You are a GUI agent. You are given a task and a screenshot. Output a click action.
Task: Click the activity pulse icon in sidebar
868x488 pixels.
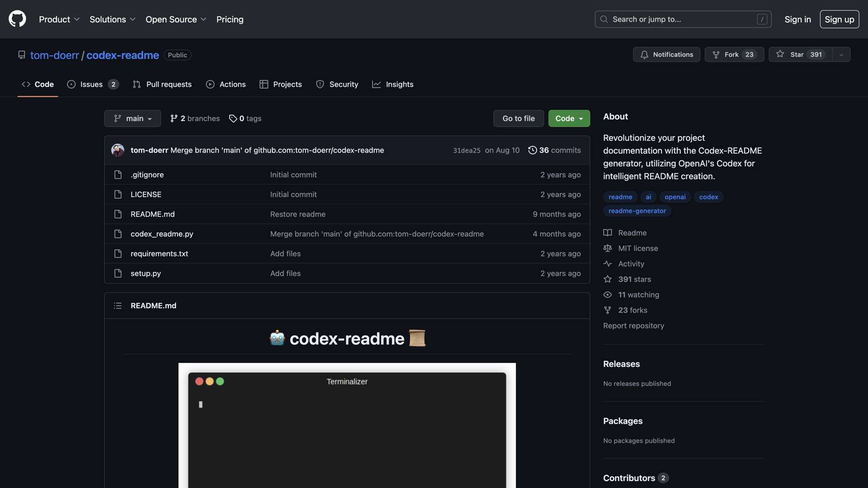click(607, 263)
